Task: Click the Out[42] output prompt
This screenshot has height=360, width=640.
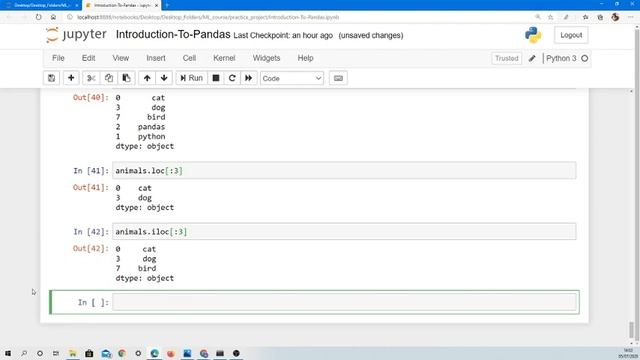Action: [91, 249]
